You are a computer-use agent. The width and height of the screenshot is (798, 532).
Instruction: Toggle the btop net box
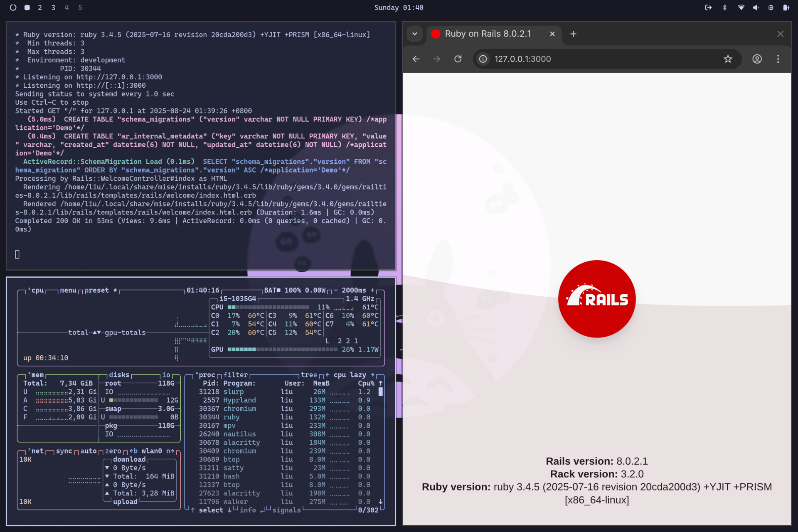[x=36, y=451]
